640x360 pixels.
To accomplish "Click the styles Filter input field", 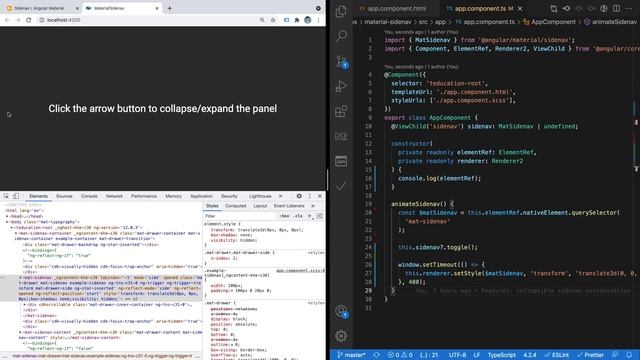I will click(240, 216).
